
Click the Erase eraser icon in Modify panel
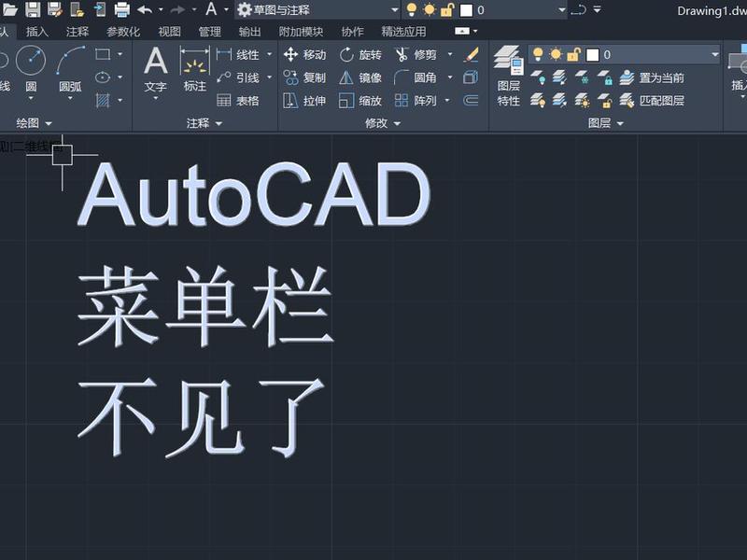point(471,55)
